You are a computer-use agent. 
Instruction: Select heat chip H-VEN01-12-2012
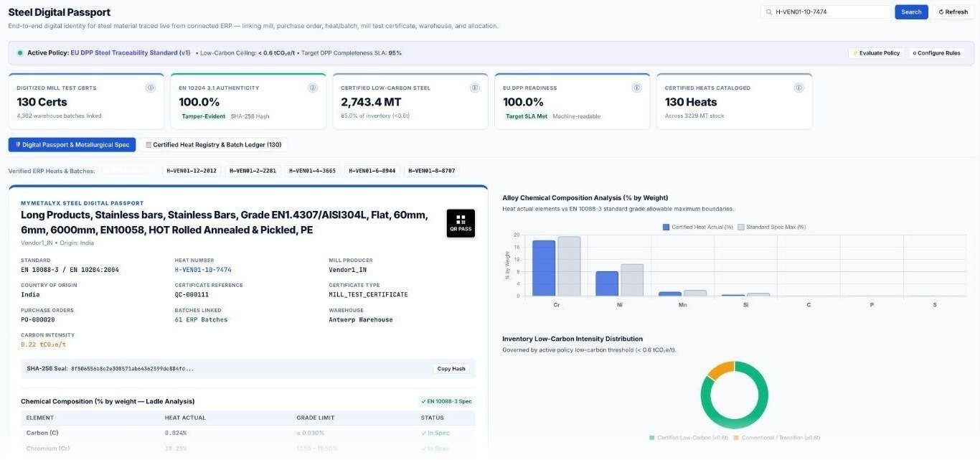coord(192,171)
